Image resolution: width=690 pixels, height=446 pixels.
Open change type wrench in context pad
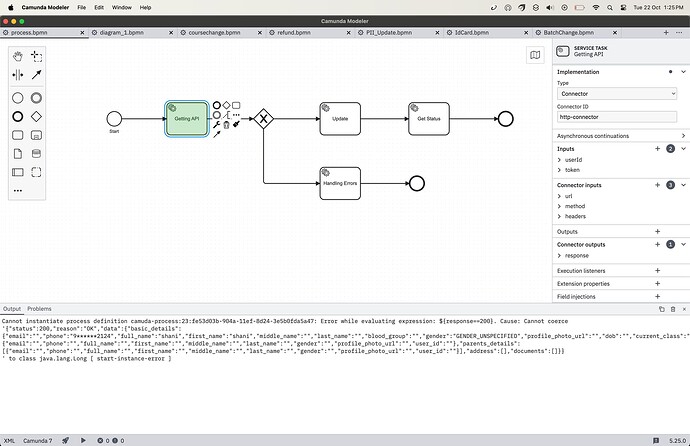(x=217, y=124)
